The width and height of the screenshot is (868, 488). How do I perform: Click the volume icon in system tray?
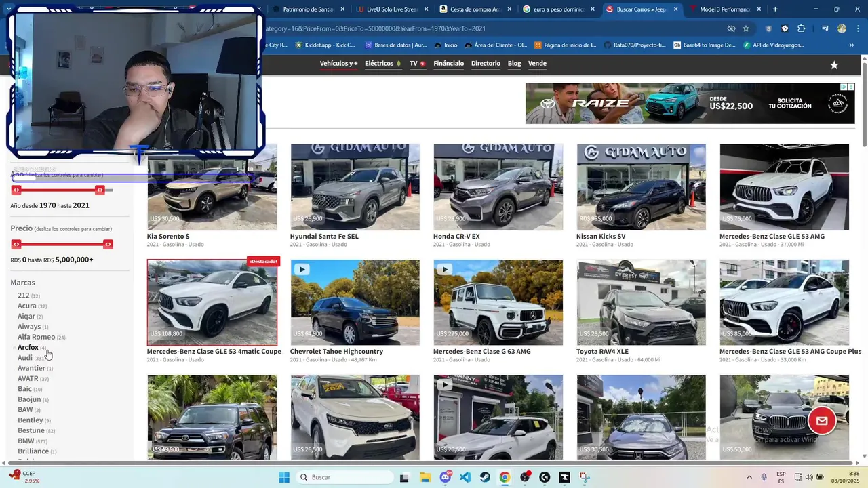coord(809,477)
